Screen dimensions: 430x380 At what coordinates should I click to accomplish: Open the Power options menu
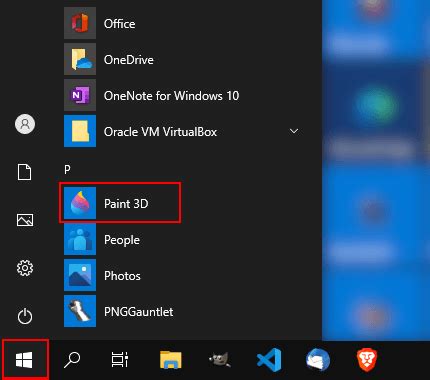[x=25, y=316]
